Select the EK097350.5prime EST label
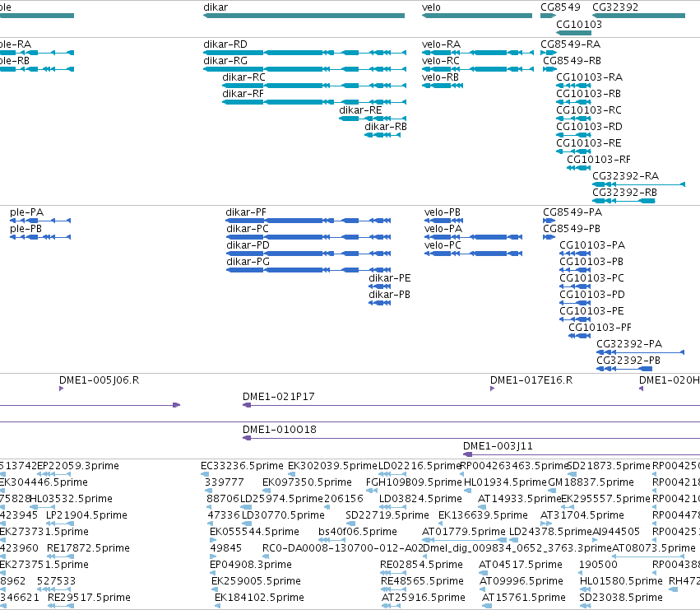This screenshot has width=700, height=610. pos(307,482)
